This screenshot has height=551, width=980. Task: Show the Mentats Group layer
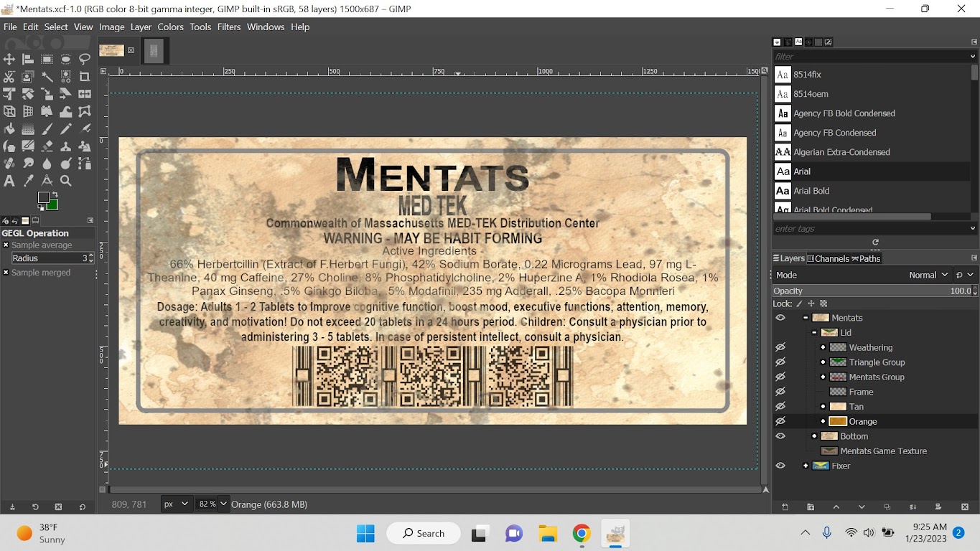(780, 377)
